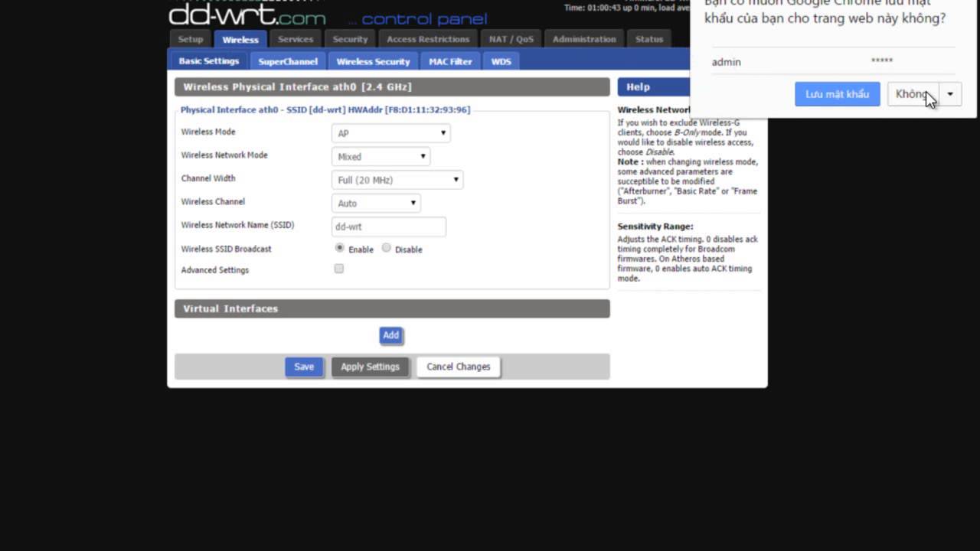Viewport: 980px width, 551px height.
Task: Open the Wireless Security sub-tab
Action: (x=373, y=61)
